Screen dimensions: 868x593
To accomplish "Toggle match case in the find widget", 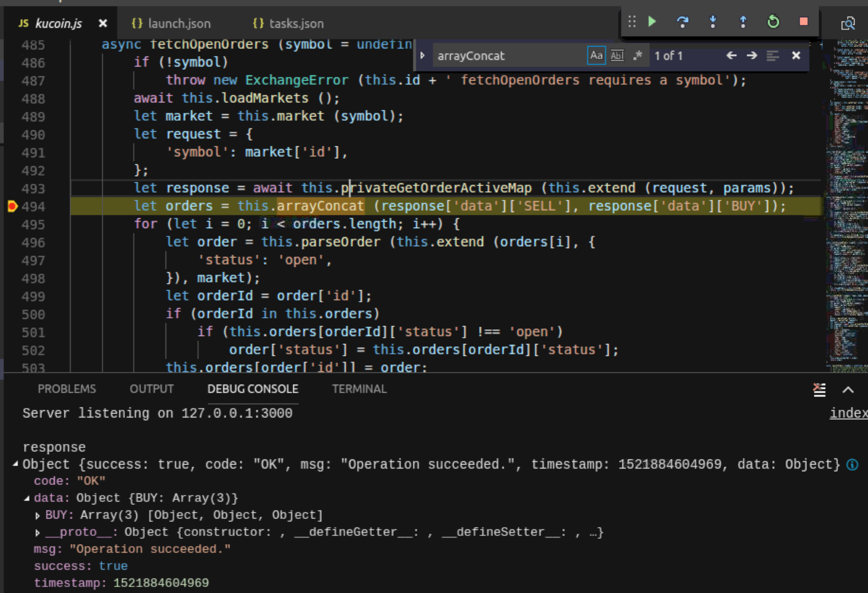I will pyautogui.click(x=596, y=55).
